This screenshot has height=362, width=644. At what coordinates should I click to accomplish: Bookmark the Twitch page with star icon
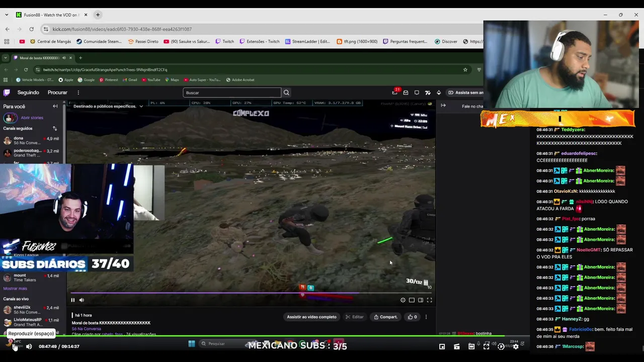tap(465, 70)
